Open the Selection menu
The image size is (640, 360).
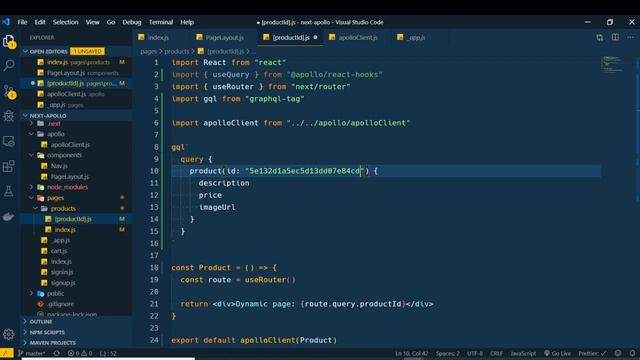[x=65, y=22]
